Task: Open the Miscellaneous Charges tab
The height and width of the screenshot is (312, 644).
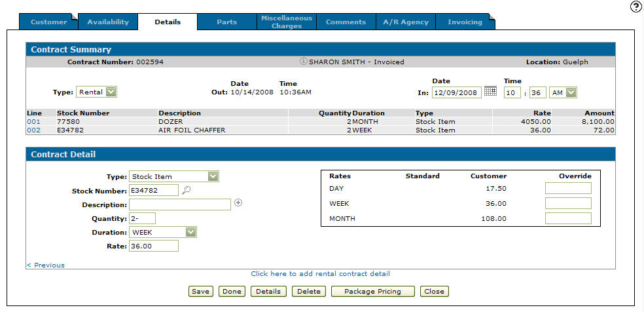Action: (287, 22)
